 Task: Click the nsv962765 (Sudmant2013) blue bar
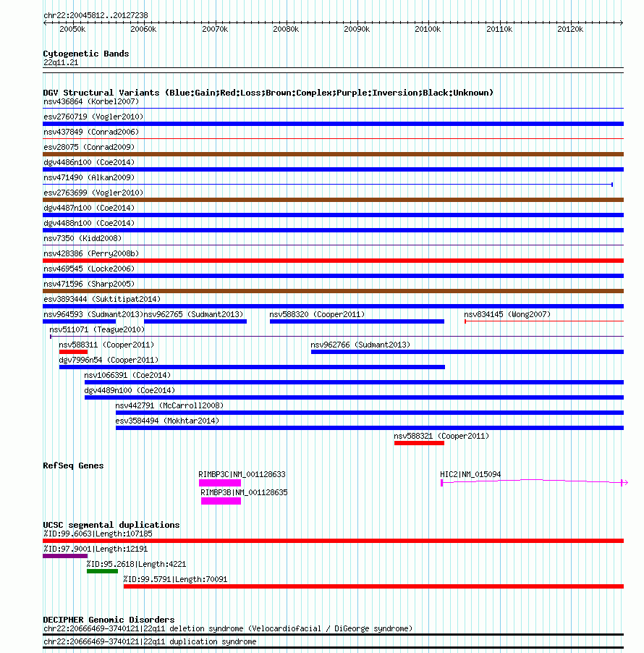point(195,321)
